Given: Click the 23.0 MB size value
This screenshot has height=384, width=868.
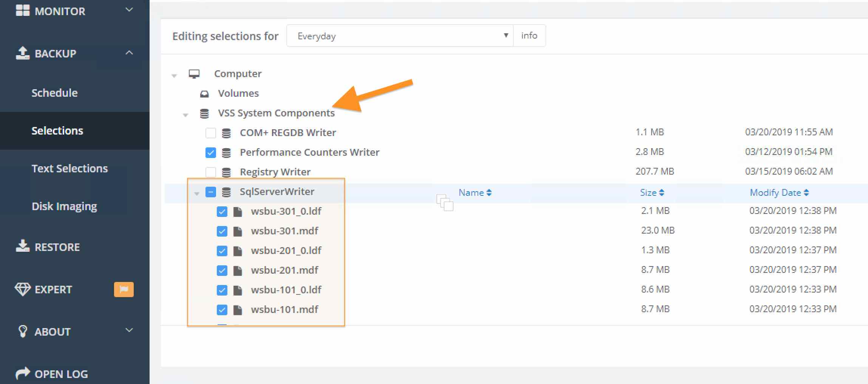Looking at the screenshot, I should coord(658,230).
